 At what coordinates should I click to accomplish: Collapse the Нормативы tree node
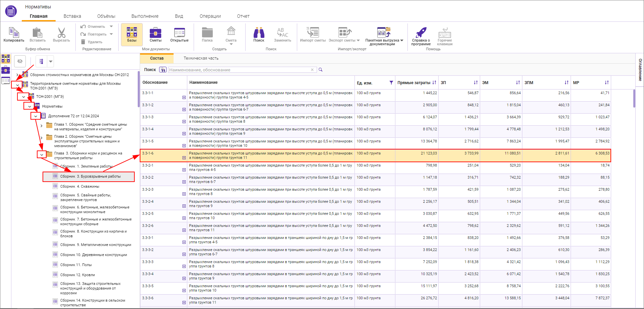pyautogui.click(x=29, y=107)
